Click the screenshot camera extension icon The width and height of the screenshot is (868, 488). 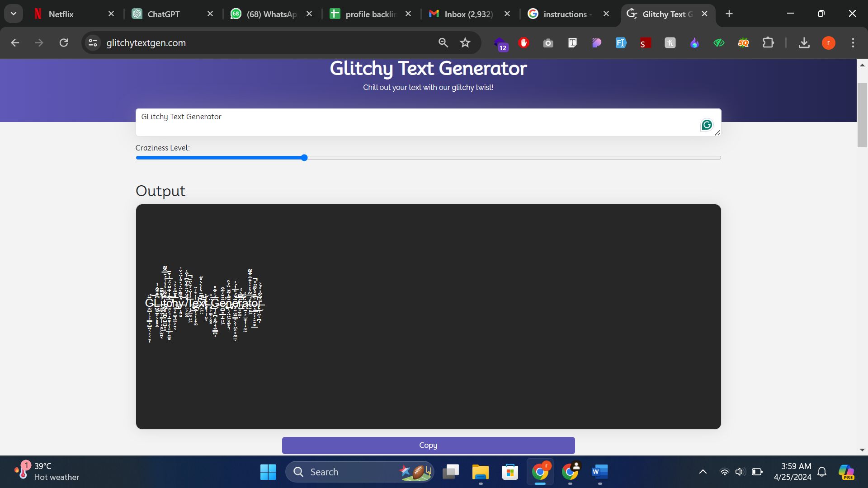(x=548, y=43)
